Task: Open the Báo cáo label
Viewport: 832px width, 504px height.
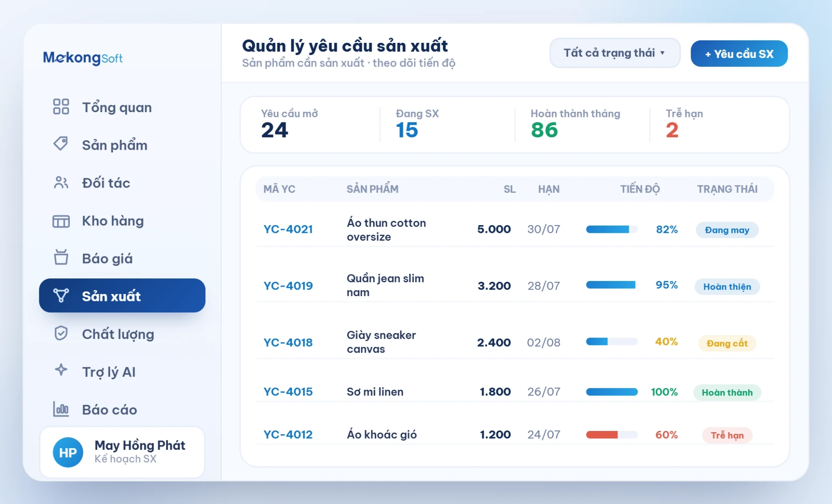Action: [x=110, y=410]
